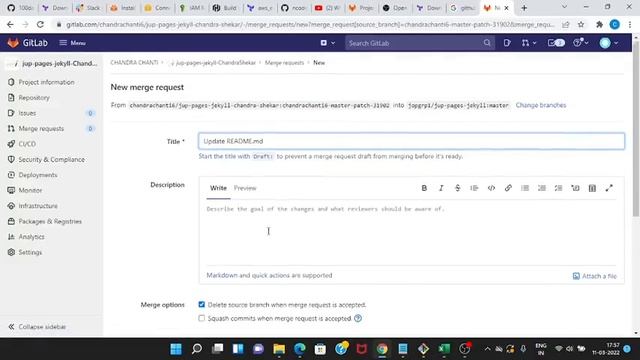The height and width of the screenshot is (360, 640).
Task: Open Microsoft Edge from taskbar
Action: coord(300,349)
